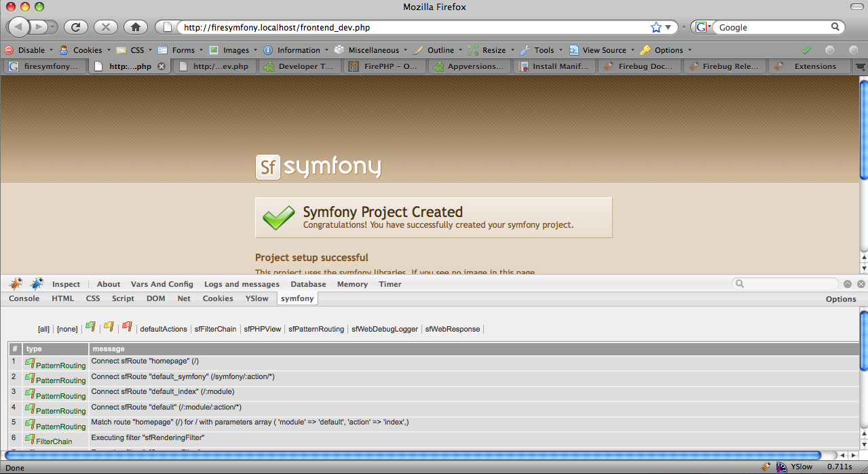This screenshot has height=474, width=868.
Task: Open the URL history dropdown arrow
Action: click(668, 27)
